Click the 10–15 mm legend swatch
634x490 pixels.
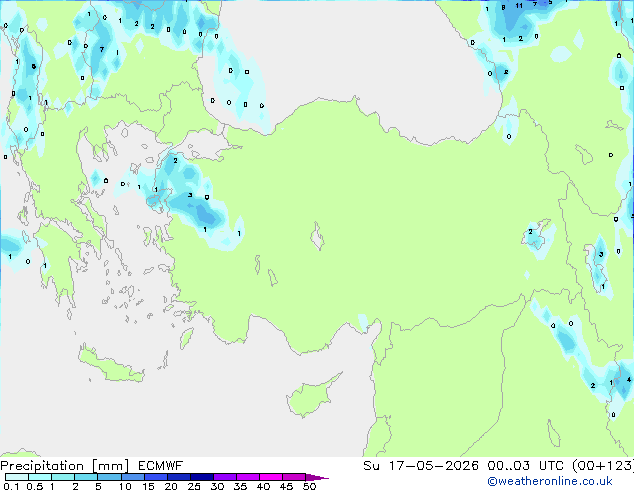132,477
